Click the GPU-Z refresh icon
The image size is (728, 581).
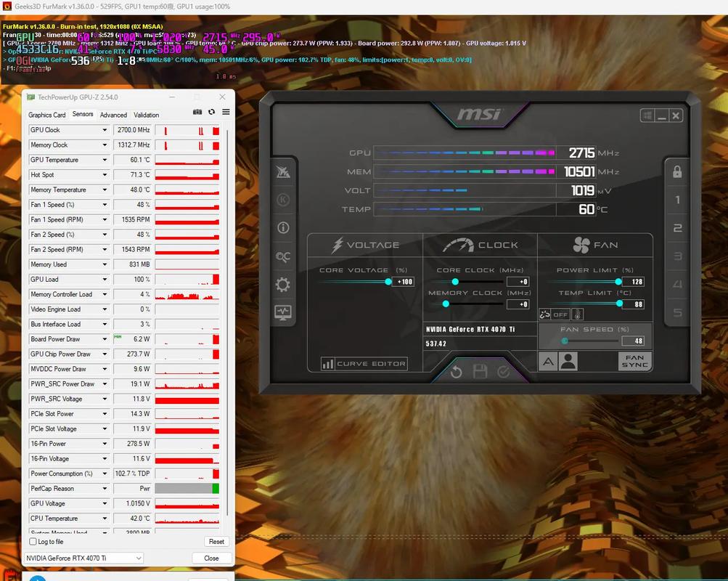[x=211, y=112]
